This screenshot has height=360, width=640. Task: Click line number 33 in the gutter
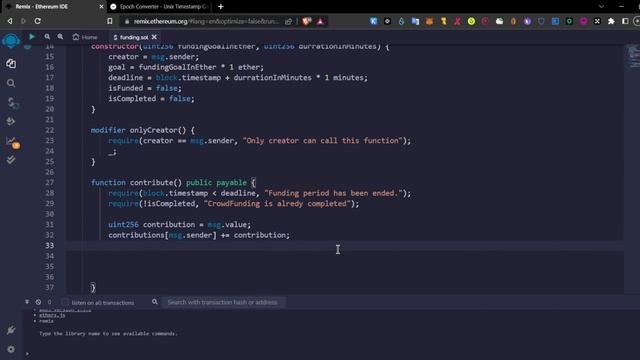(x=49, y=245)
